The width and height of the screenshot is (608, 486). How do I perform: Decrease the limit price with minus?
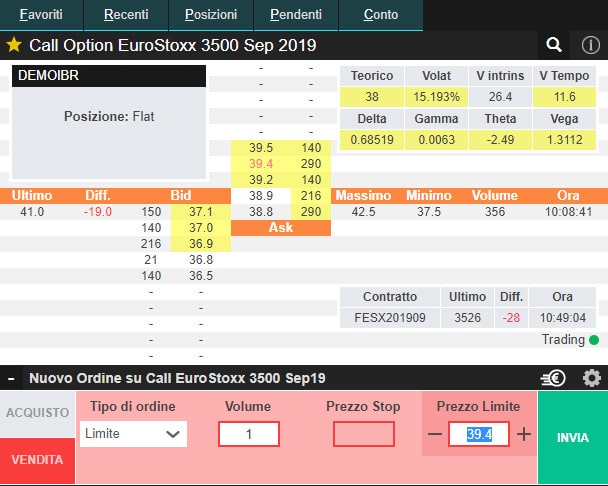coord(435,434)
